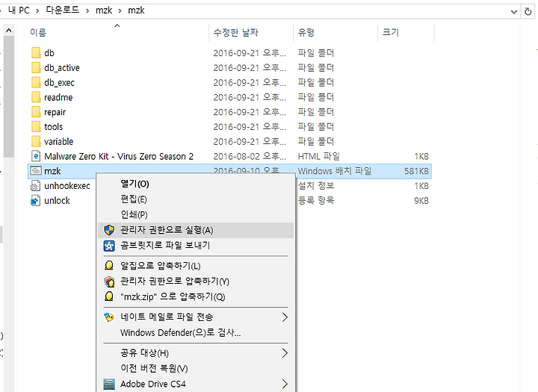Click the unlock registry file icon
This screenshot has height=392, width=538.
[x=36, y=200]
